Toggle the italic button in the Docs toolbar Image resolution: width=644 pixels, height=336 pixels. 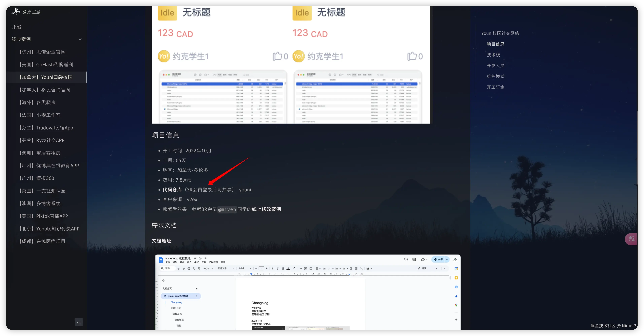pyautogui.click(x=278, y=268)
